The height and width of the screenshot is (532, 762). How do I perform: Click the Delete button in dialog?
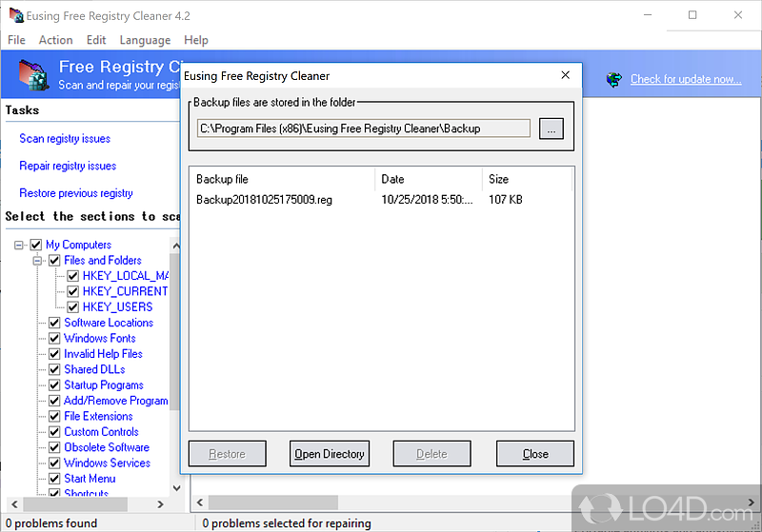point(431,454)
